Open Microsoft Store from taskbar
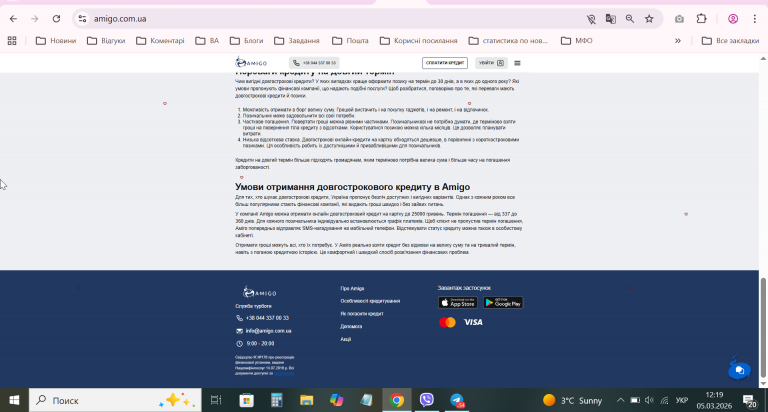Viewport: 768px width, 412px height. click(246, 400)
